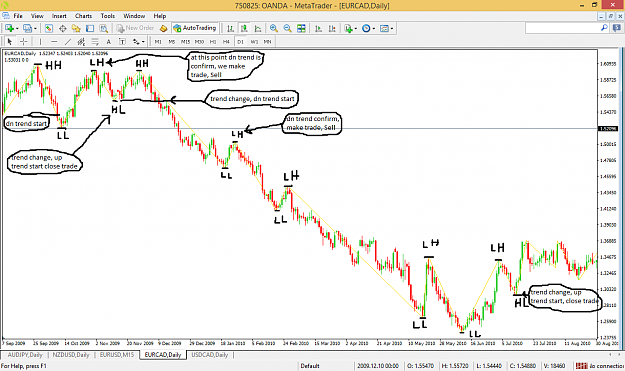
Task: Switch chart to Line Chart
Action: (258, 28)
